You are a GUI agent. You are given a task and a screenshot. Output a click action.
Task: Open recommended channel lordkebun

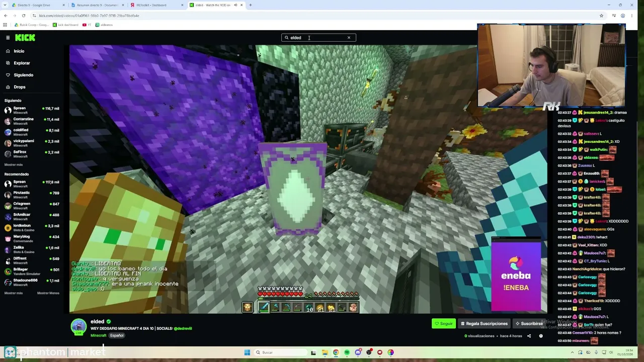point(31,227)
